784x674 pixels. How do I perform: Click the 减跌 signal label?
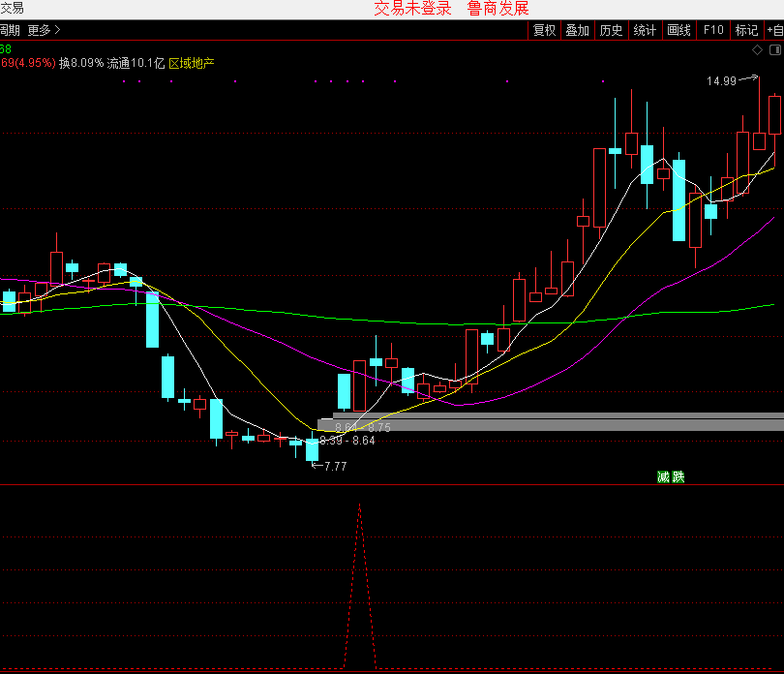[670, 476]
